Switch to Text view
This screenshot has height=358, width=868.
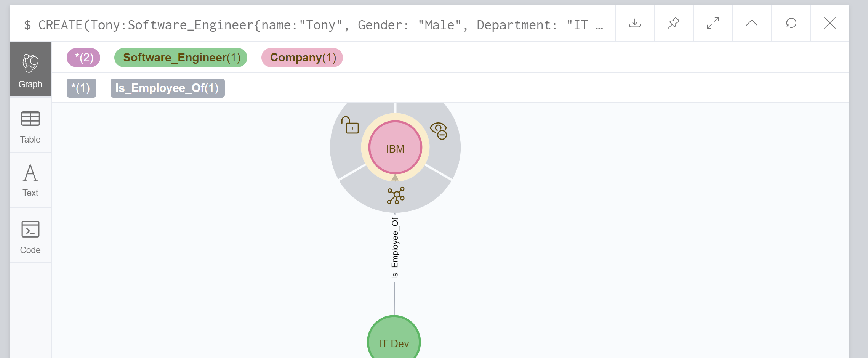[x=30, y=180]
